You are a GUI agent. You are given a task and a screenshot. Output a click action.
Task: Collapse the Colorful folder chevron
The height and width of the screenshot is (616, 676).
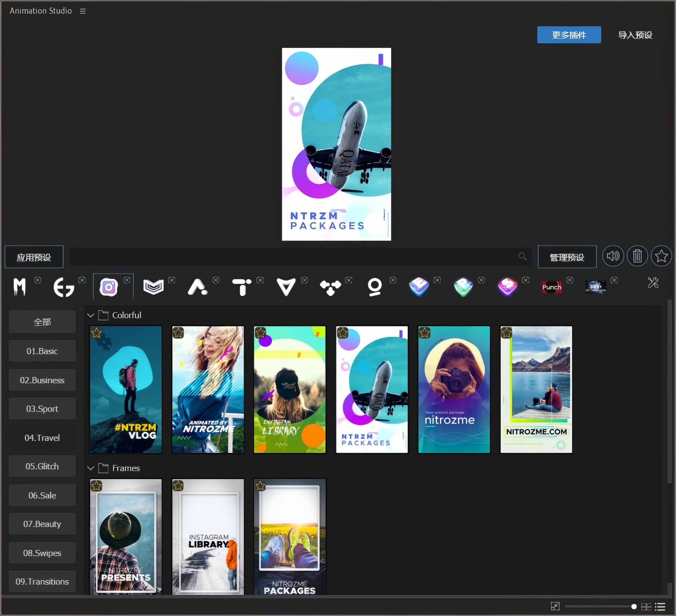point(90,315)
